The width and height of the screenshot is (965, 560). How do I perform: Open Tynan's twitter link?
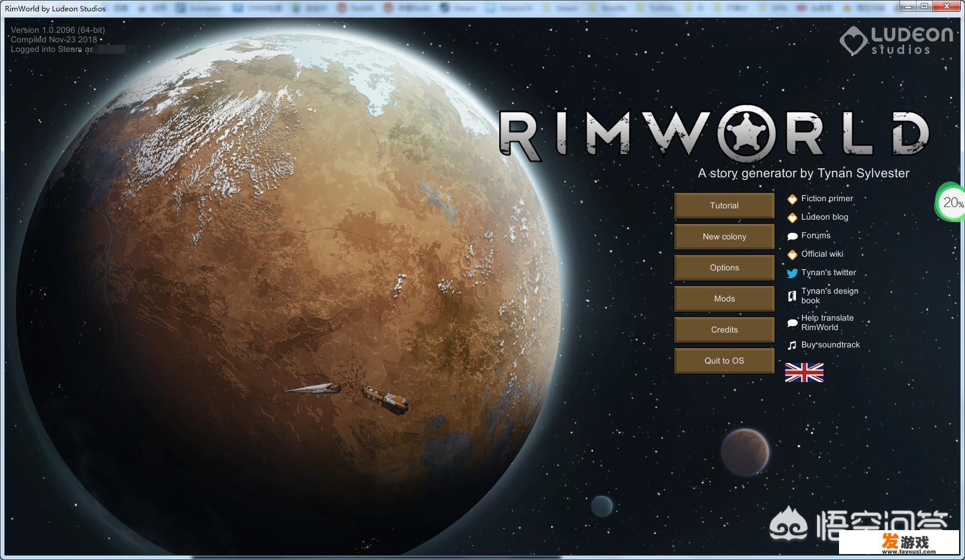coord(829,272)
